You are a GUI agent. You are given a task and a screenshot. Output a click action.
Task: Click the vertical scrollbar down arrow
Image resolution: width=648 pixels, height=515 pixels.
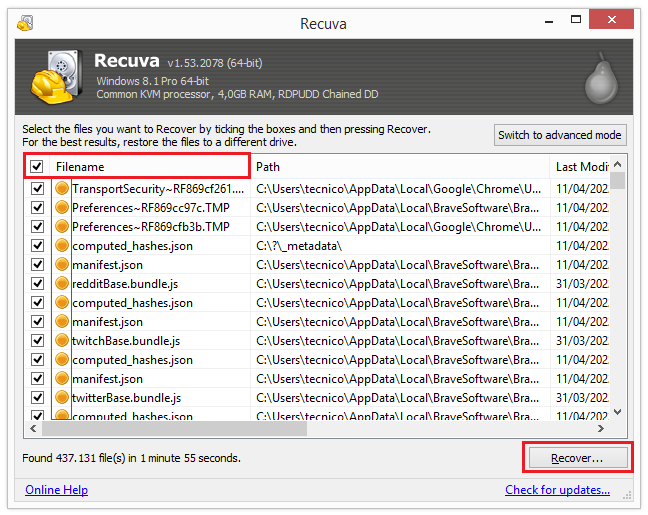[618, 411]
